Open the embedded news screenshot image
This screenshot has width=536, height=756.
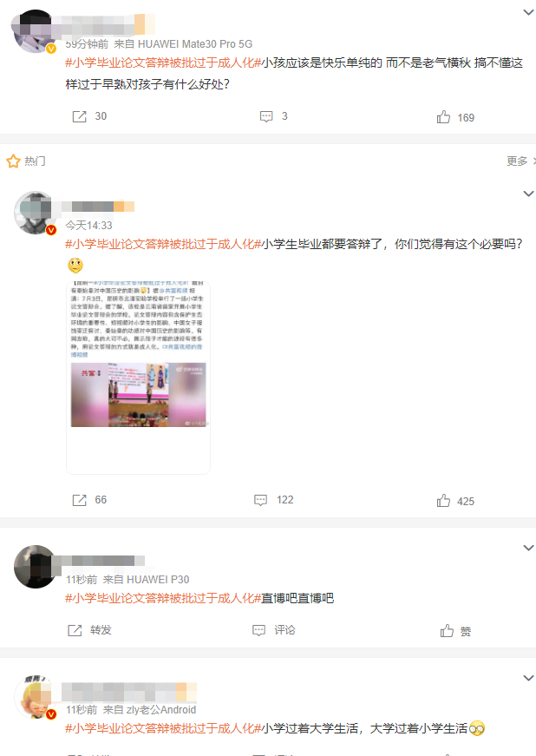point(138,378)
